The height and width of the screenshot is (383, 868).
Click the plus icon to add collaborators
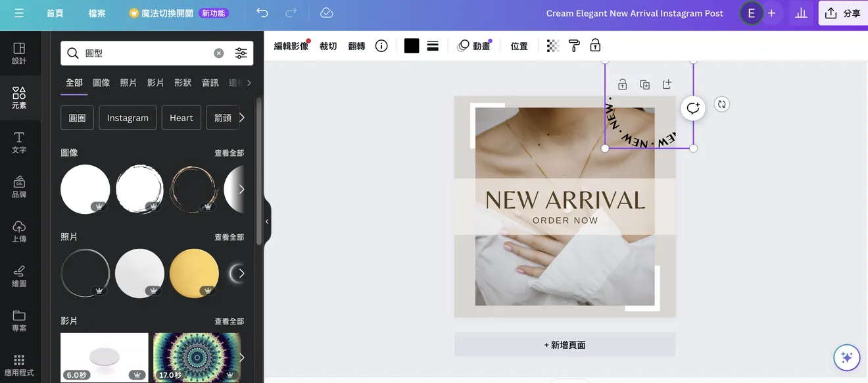point(771,13)
